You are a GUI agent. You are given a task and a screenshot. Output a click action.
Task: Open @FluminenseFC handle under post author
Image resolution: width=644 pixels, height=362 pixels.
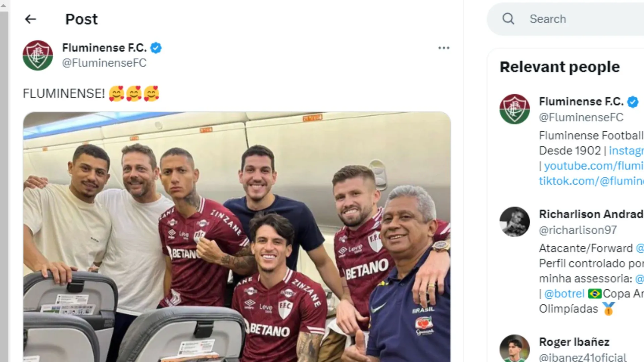pyautogui.click(x=104, y=63)
